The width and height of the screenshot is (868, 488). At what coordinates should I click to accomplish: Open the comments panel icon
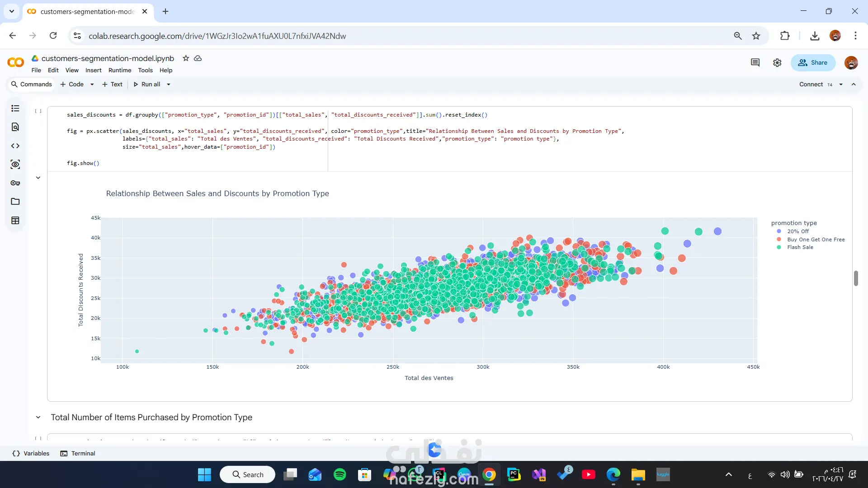point(755,63)
